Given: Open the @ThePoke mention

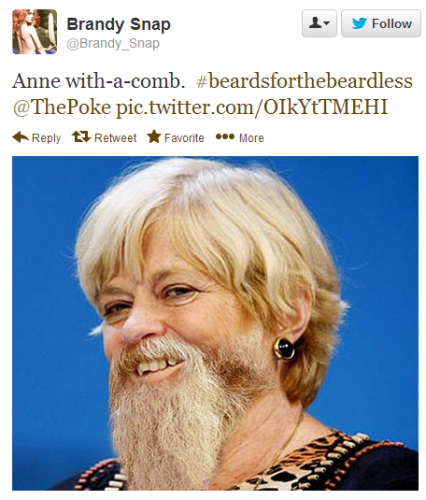Looking at the screenshot, I should 62,107.
